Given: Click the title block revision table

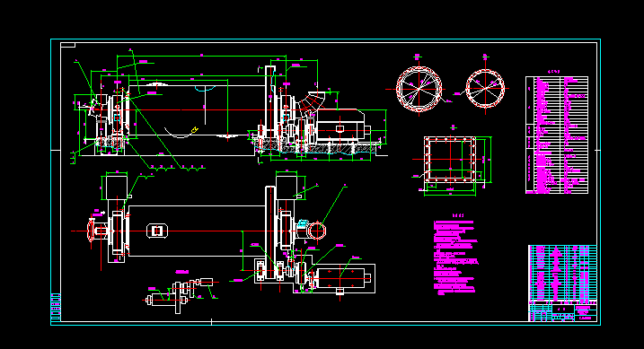Looking at the screenshot, I should point(562,283).
